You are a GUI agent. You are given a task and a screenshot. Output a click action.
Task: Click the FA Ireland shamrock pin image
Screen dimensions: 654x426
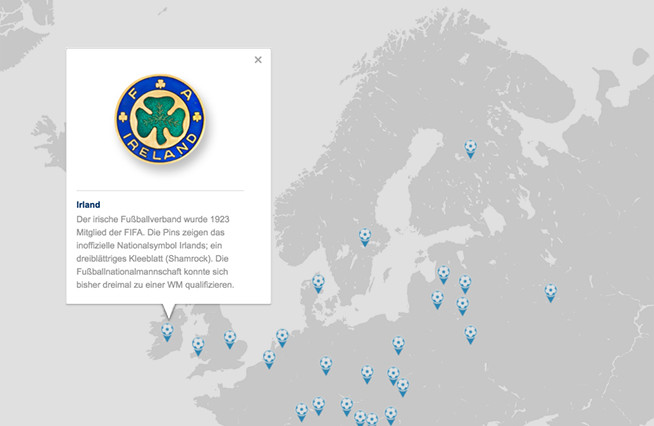(x=160, y=119)
